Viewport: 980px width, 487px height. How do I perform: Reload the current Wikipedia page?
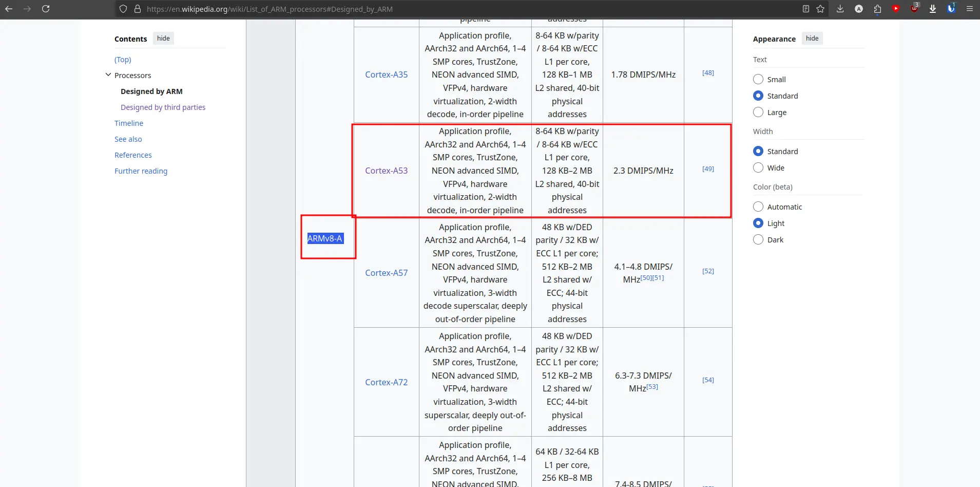(46, 9)
